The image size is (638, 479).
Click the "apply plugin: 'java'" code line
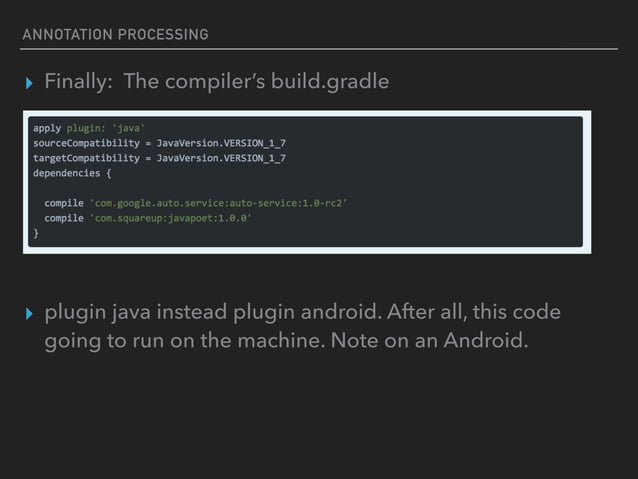[x=89, y=129]
